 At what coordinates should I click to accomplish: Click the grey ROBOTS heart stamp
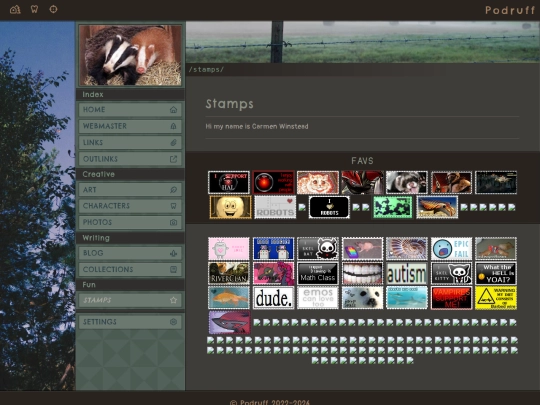pos(275,207)
